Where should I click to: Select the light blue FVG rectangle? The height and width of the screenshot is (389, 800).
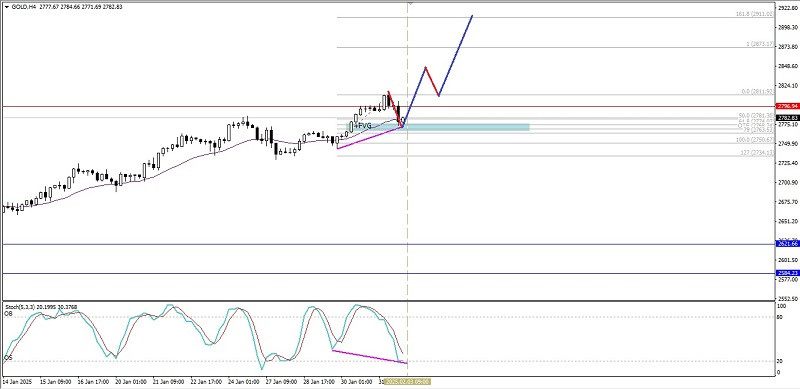point(439,127)
